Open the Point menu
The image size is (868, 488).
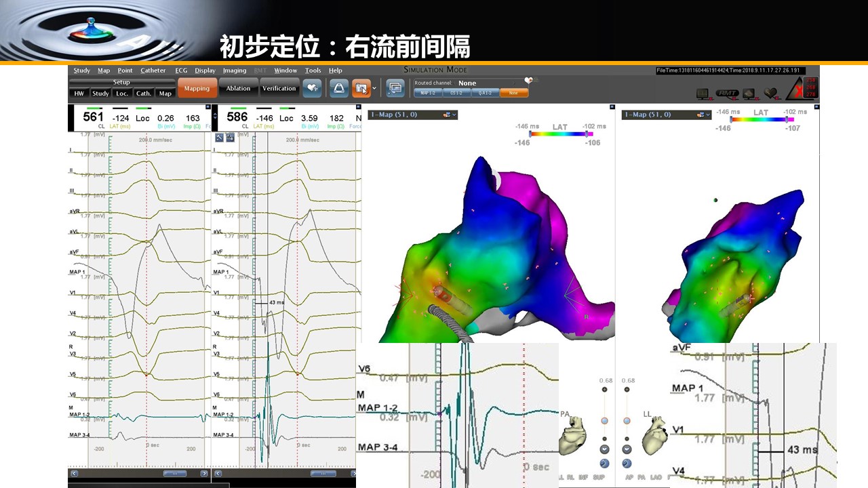pos(125,70)
